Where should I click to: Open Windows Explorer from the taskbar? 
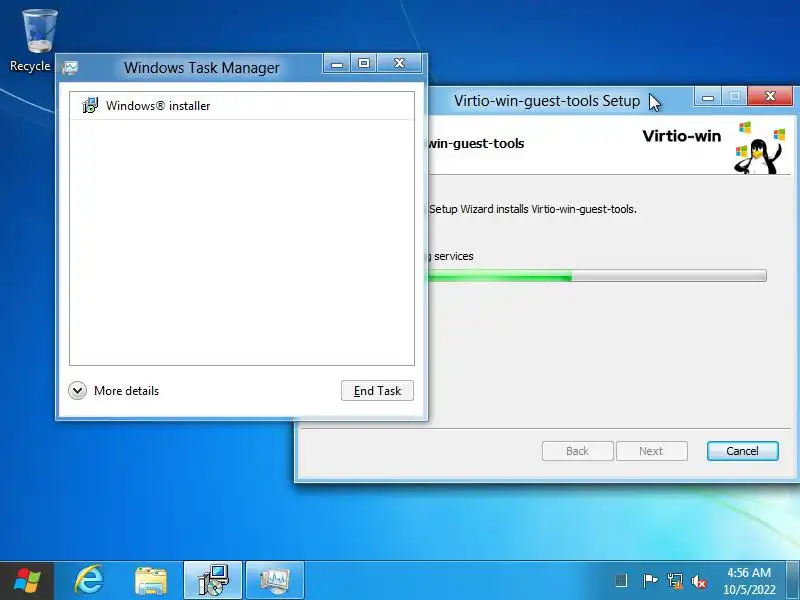coord(151,581)
